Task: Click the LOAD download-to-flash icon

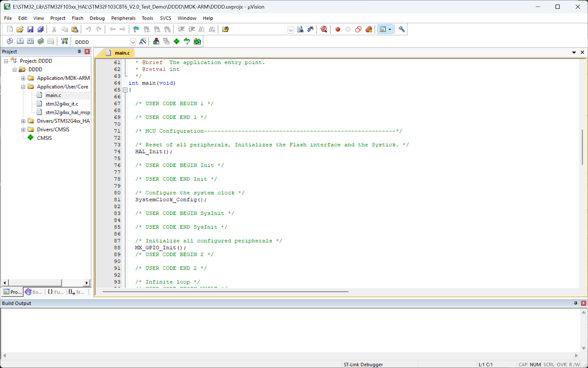Action: pos(65,41)
